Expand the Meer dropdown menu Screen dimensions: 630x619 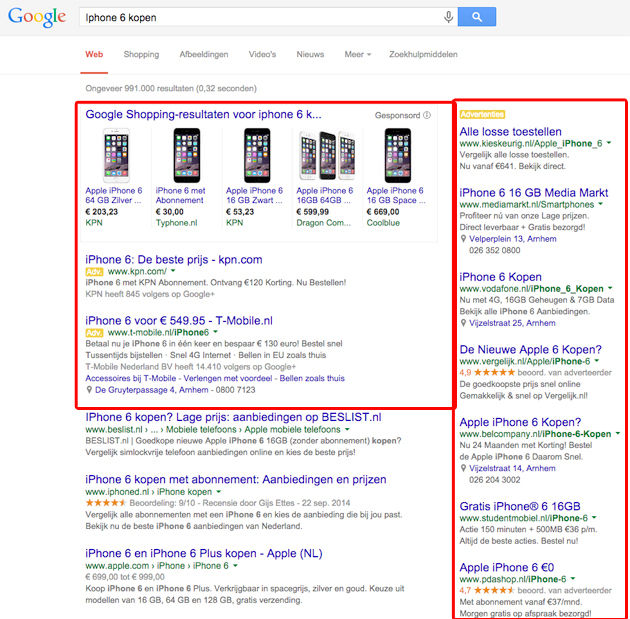[357, 55]
